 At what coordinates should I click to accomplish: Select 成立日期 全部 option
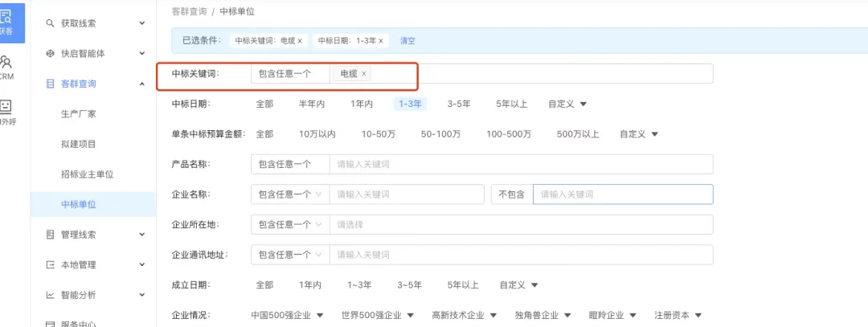pos(264,285)
